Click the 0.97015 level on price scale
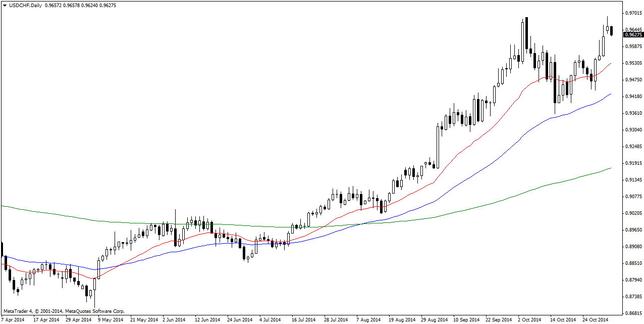 tap(634, 13)
